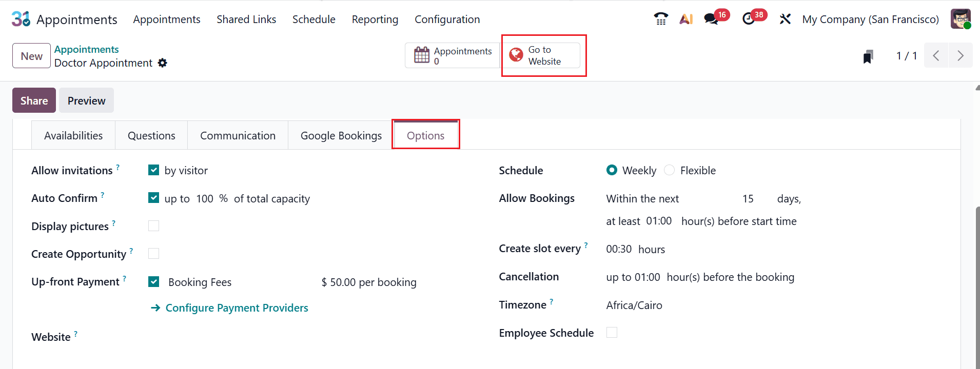
Task: Click the calendar icon on the Appointments stat button
Action: click(422, 55)
